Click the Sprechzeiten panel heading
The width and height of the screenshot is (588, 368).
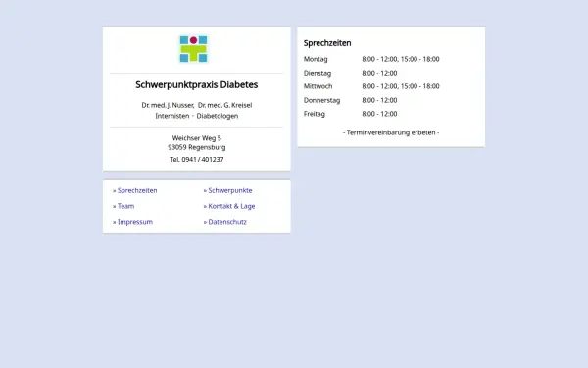coord(327,43)
